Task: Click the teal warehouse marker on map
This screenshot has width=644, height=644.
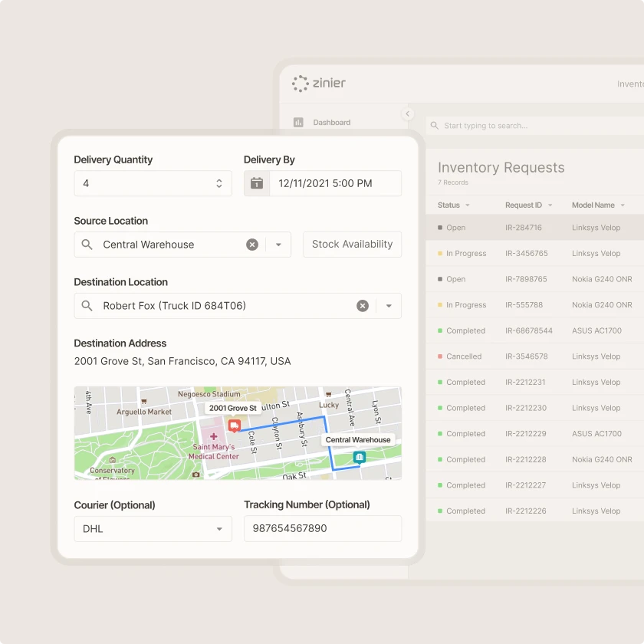Action: (360, 458)
